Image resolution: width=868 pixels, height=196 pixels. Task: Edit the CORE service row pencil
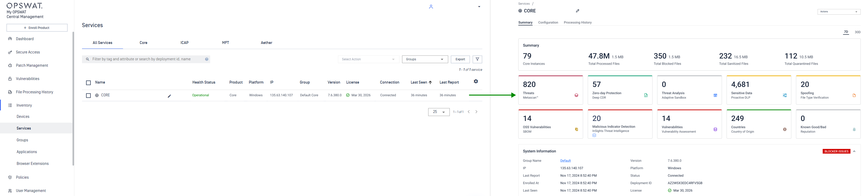tap(170, 96)
